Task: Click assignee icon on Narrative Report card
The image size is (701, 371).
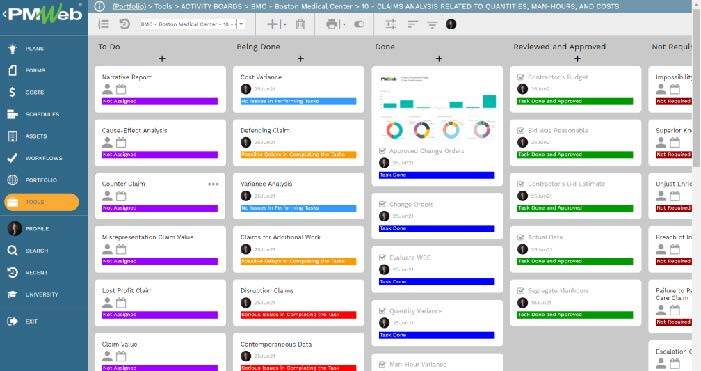Action: [107, 89]
